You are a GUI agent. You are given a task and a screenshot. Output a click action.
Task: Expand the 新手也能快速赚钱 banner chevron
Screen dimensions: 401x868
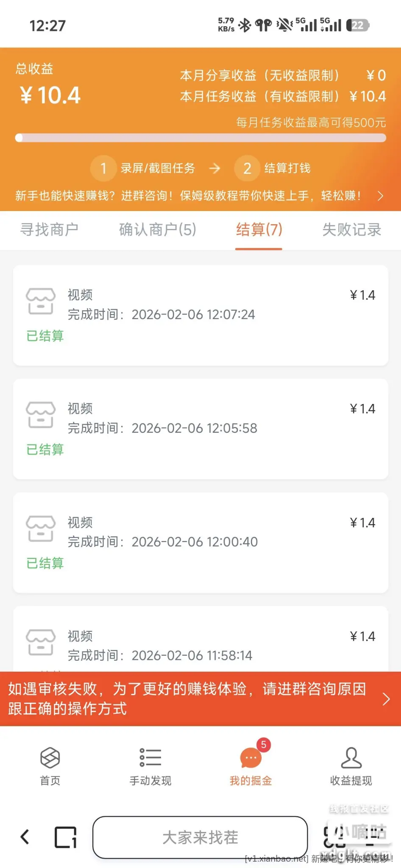pyautogui.click(x=380, y=196)
